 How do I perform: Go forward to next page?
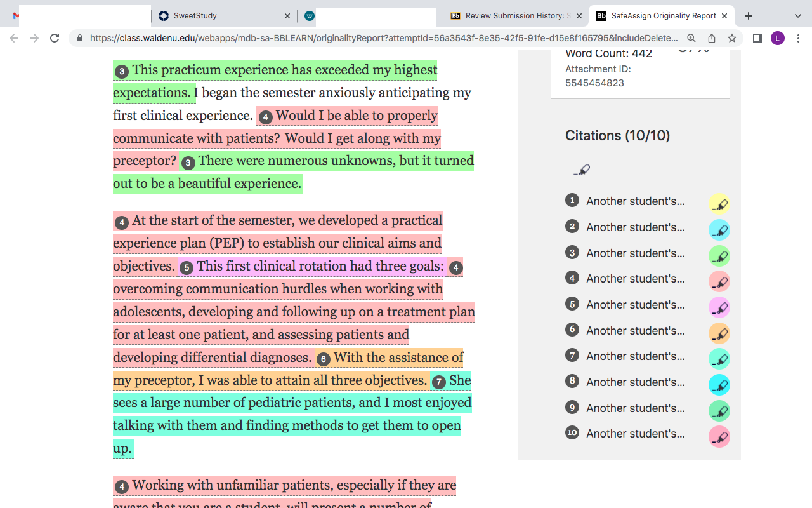[34, 38]
